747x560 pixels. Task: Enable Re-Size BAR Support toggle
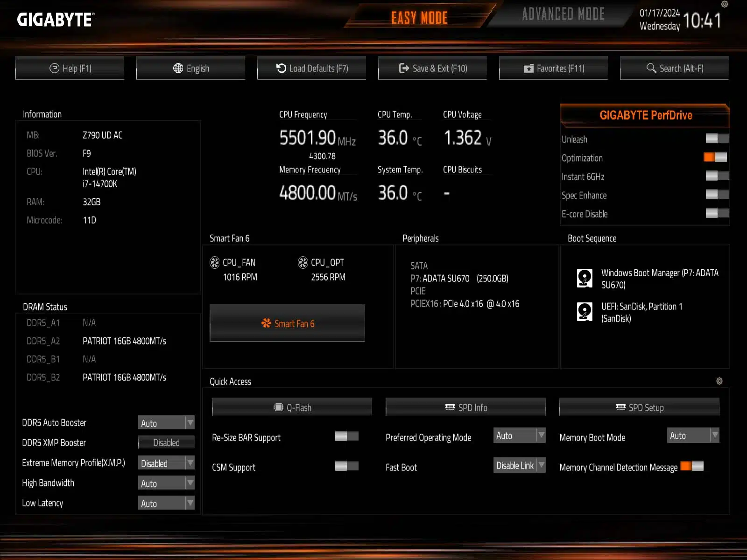pyautogui.click(x=347, y=436)
